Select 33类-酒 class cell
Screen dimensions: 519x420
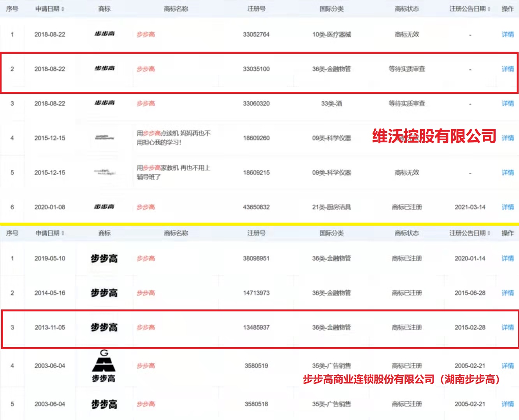coord(332,104)
